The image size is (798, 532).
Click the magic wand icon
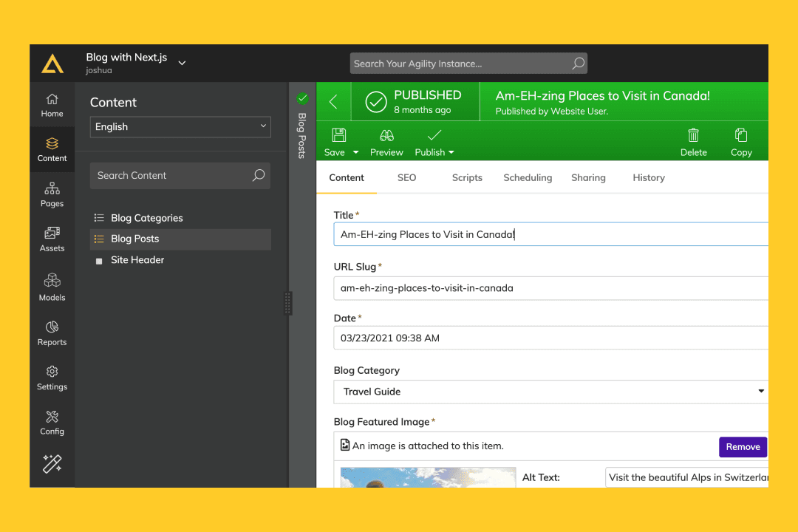[x=52, y=463]
